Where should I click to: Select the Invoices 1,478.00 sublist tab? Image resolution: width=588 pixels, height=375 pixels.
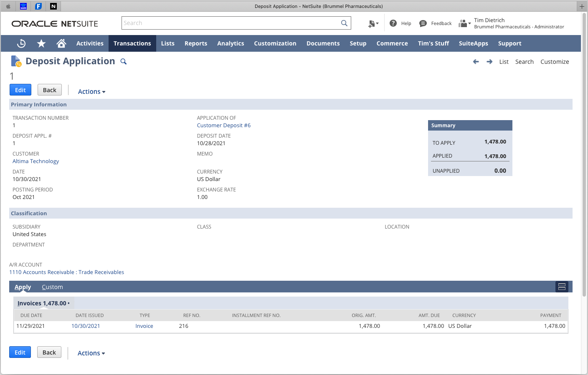[43, 303]
